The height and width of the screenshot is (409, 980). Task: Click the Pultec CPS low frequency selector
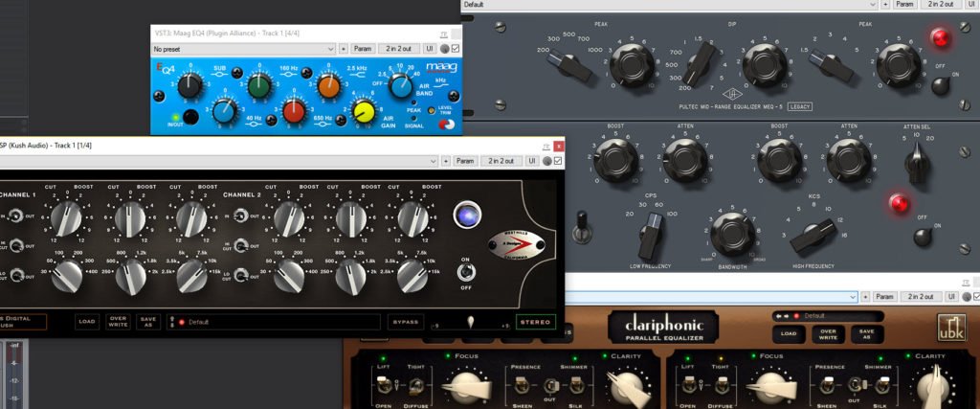pyautogui.click(x=653, y=235)
